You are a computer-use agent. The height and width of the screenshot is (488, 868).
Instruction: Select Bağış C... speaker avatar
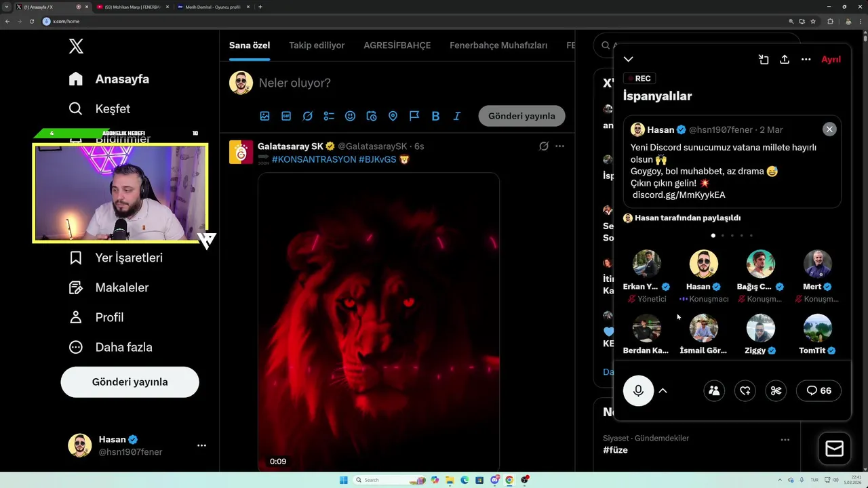point(760,264)
